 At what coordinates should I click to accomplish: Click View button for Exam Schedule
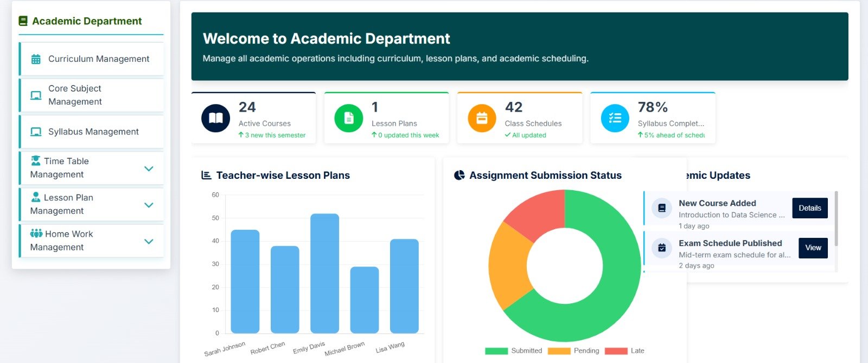tap(813, 248)
